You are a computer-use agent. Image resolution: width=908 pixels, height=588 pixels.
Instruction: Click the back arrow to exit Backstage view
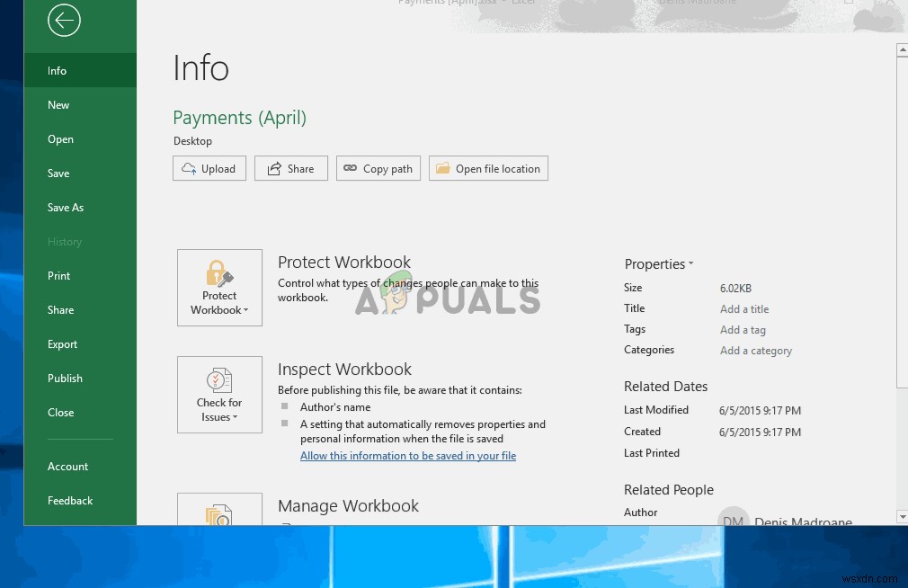point(64,20)
